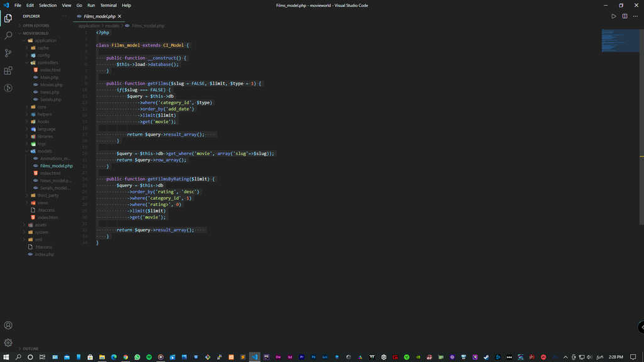Expand the system folder

coord(41,233)
